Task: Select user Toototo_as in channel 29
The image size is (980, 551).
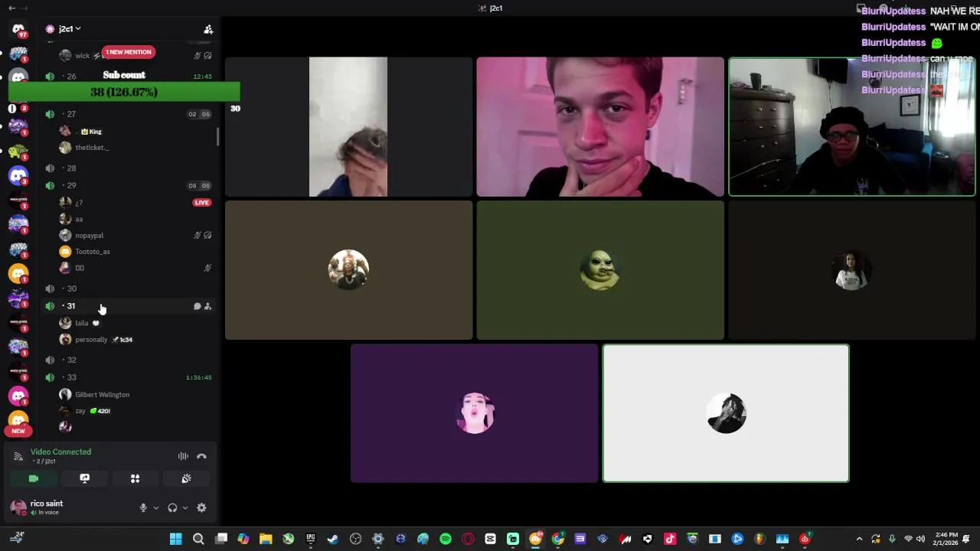Action: click(93, 252)
